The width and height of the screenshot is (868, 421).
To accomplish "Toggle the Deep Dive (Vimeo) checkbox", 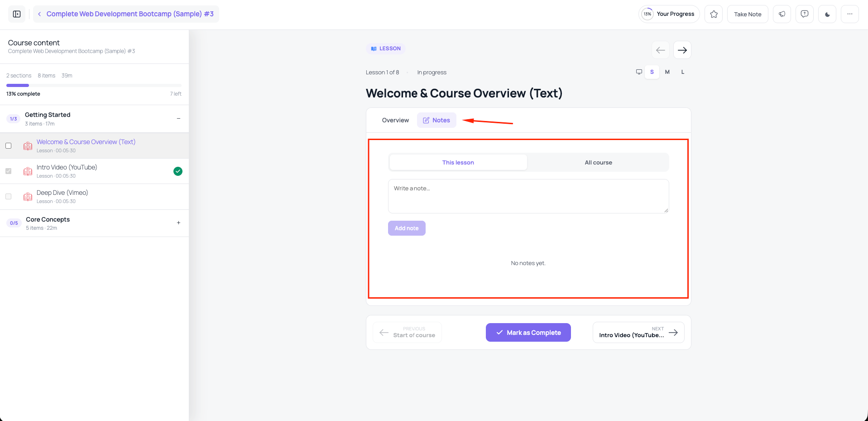I will click(x=8, y=197).
